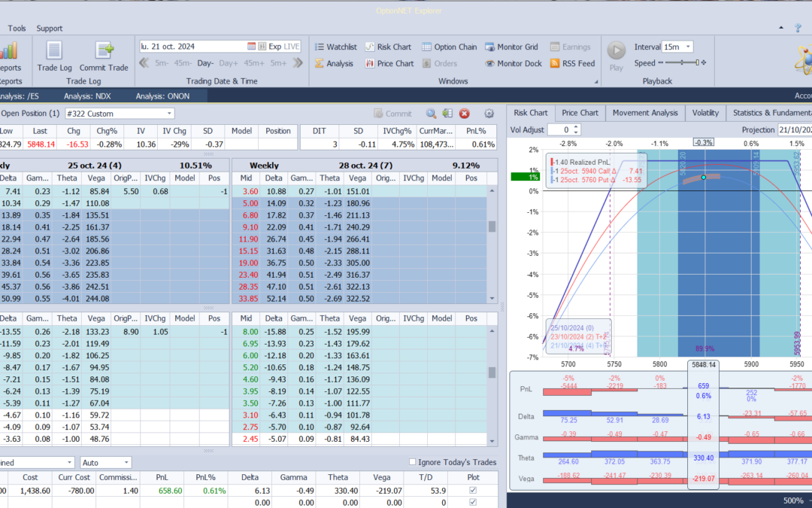Open the Monitor Grid window
The image size is (812, 508).
(512, 47)
